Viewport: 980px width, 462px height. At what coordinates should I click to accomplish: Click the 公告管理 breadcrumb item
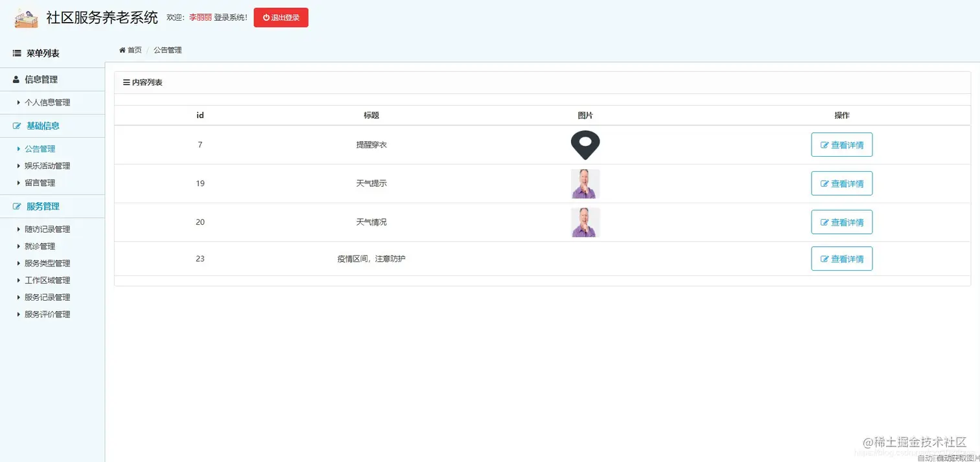168,50
